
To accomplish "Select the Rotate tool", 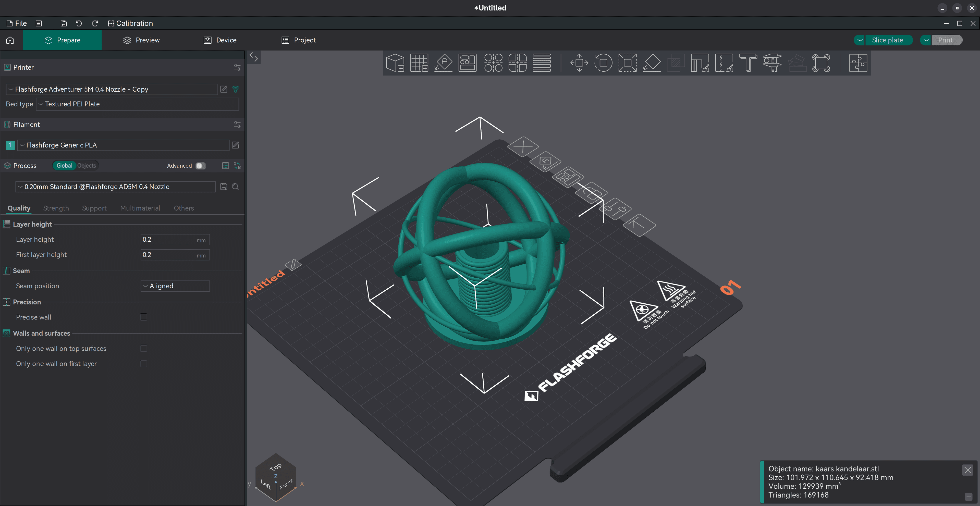I will pyautogui.click(x=603, y=63).
